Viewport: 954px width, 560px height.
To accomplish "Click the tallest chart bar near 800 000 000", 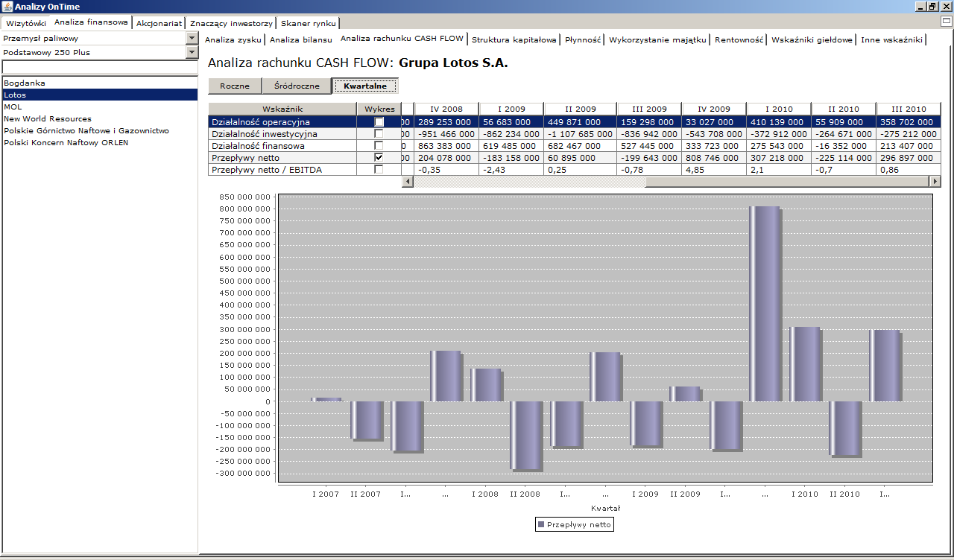I will click(765, 304).
